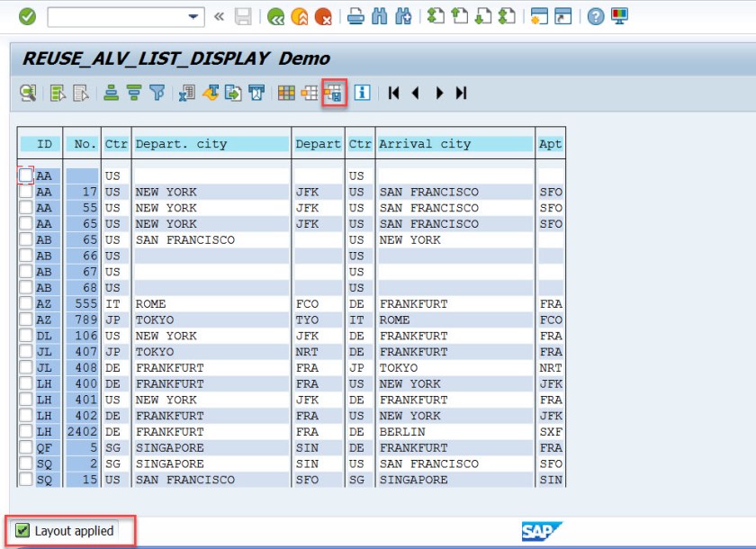Screen dimensions: 756x549
Task: Click the Details magnifier icon
Action: [x=29, y=93]
